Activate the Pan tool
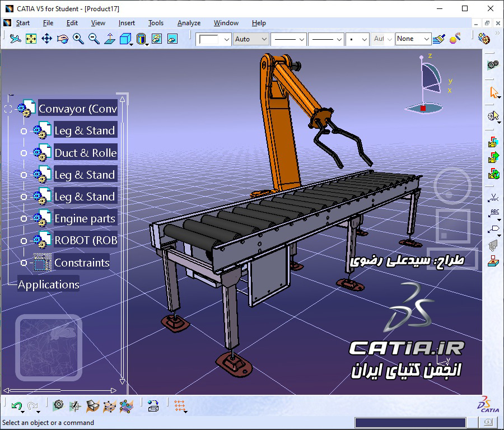This screenshot has height=430, width=504. click(48, 39)
